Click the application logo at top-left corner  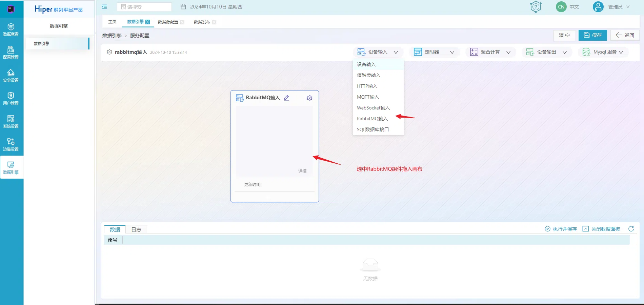pos(11,9)
